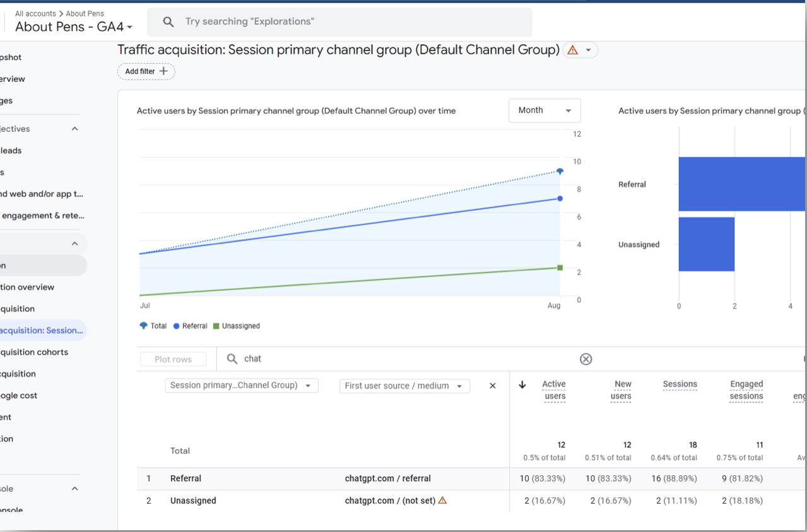Screen dimensions: 807x532
Task: Toggle the Total series in chart legend
Action: point(153,326)
